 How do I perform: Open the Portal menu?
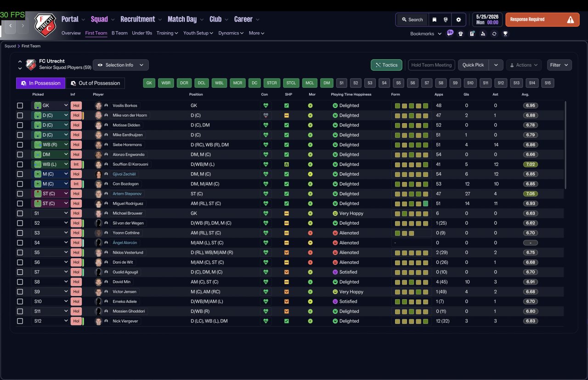(x=73, y=19)
